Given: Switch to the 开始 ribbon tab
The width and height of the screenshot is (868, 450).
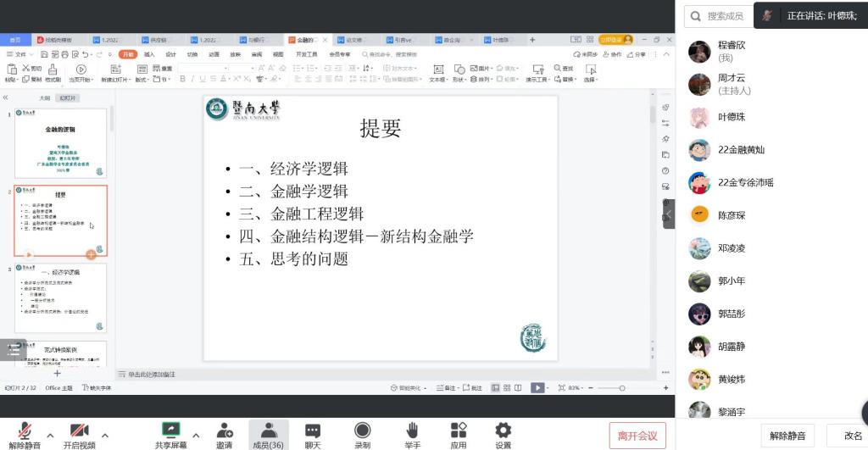Looking at the screenshot, I should (x=127, y=54).
